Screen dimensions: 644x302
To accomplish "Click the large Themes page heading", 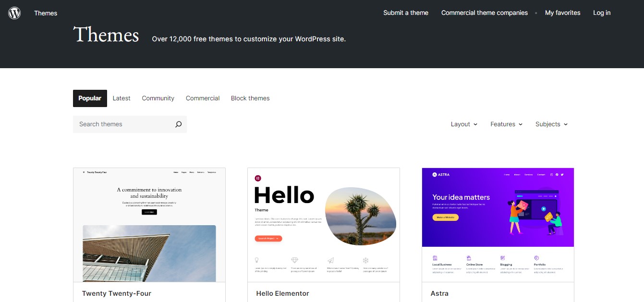I will click(106, 35).
